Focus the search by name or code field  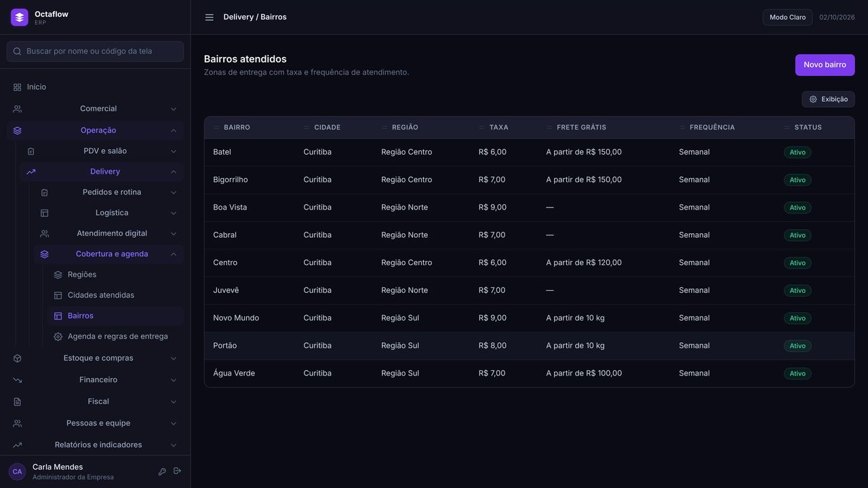pos(95,52)
